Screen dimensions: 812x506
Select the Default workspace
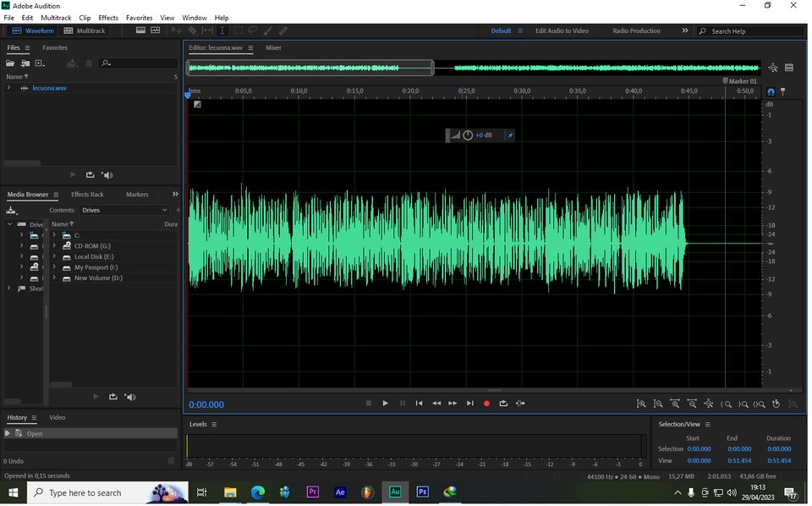501,31
